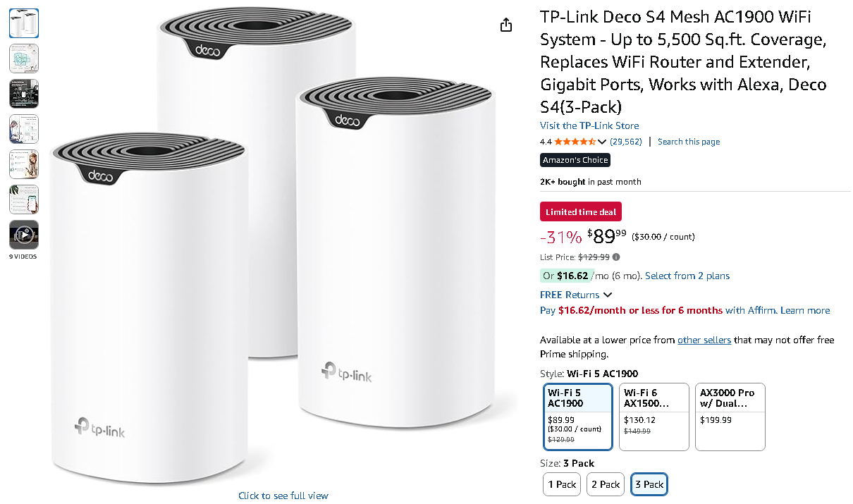Expand the FREE Returns dropdown
Screen dimensions: 853x504
[x=608, y=295]
